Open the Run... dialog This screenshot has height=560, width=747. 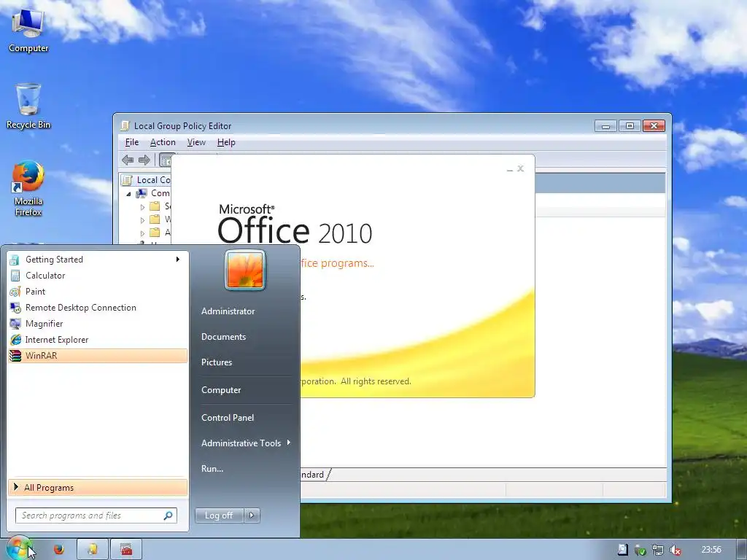click(x=212, y=469)
